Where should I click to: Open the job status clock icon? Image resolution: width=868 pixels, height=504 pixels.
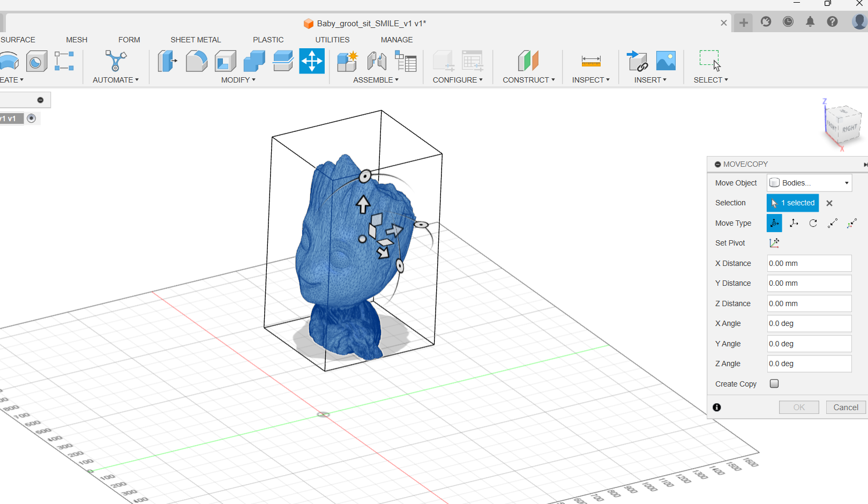point(788,21)
